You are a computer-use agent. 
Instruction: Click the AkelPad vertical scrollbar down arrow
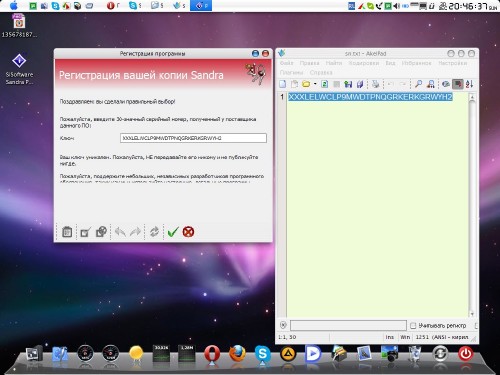tap(472, 314)
